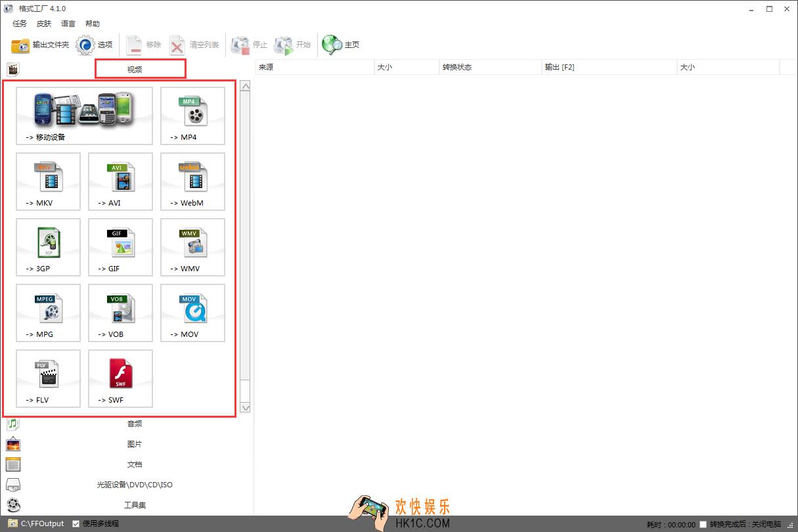Click the 输出 [F2] column header
The width and height of the screenshot is (798, 532).
610,67
